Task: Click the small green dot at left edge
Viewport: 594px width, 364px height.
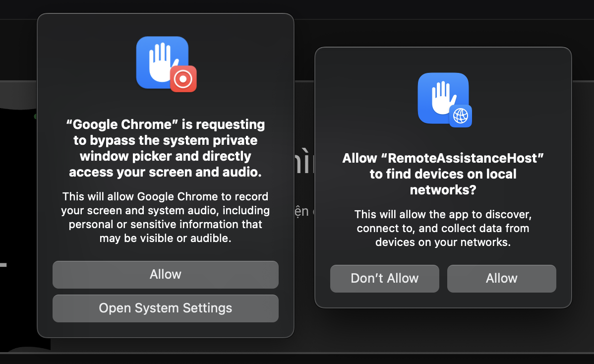Action: click(x=35, y=116)
